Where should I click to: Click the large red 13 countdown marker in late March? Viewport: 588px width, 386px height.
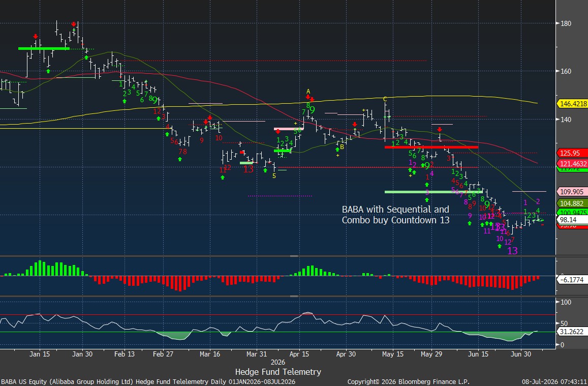coord(248,169)
